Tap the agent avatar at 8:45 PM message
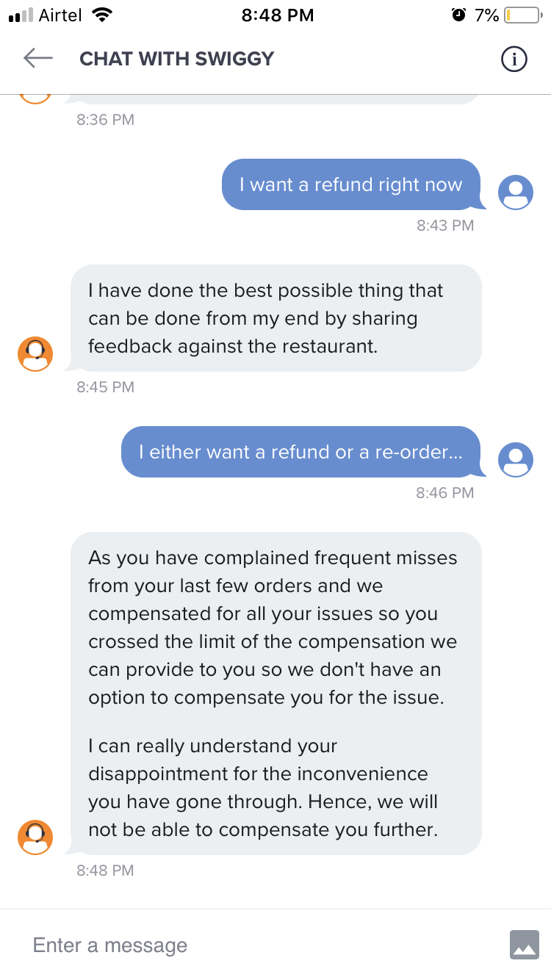 tap(35, 354)
